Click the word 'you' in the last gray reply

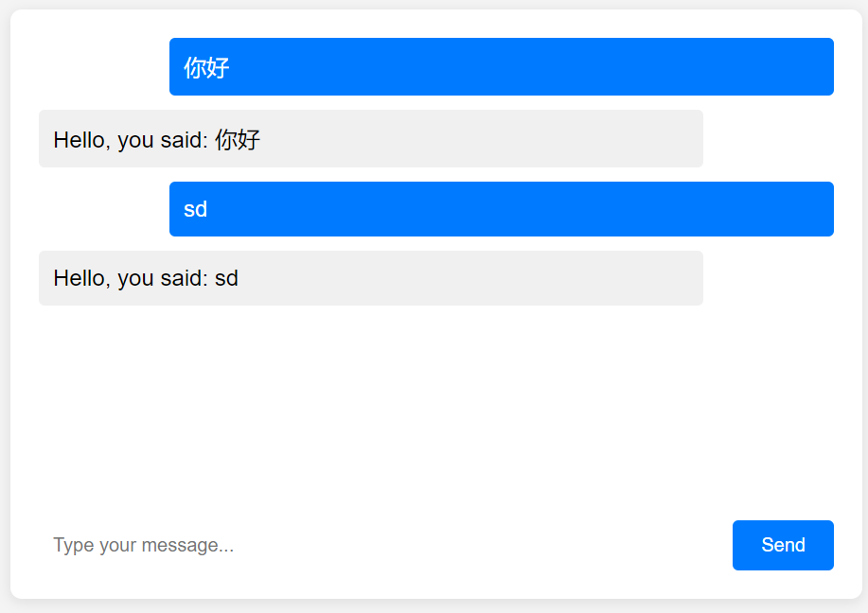click(135, 280)
